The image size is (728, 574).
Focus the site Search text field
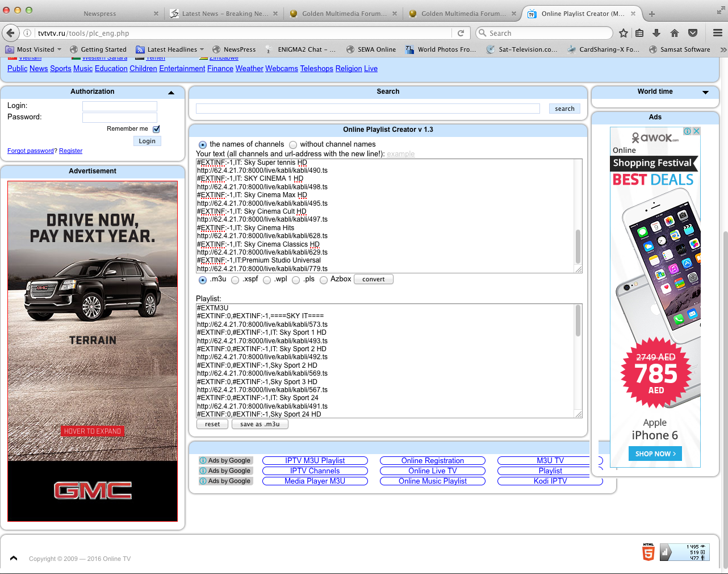tap(368, 109)
